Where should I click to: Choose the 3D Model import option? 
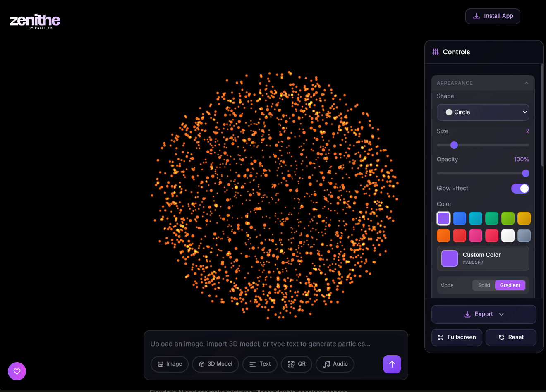coord(216,364)
